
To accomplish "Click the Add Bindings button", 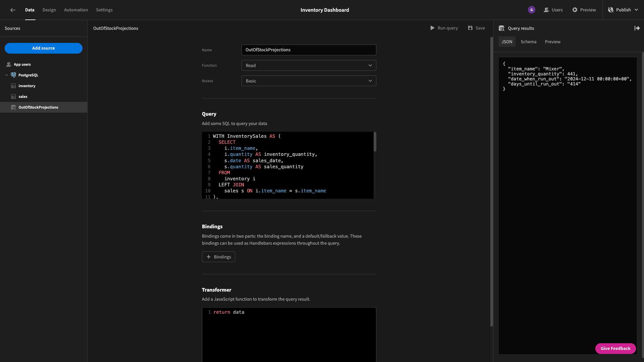I will click(x=218, y=257).
